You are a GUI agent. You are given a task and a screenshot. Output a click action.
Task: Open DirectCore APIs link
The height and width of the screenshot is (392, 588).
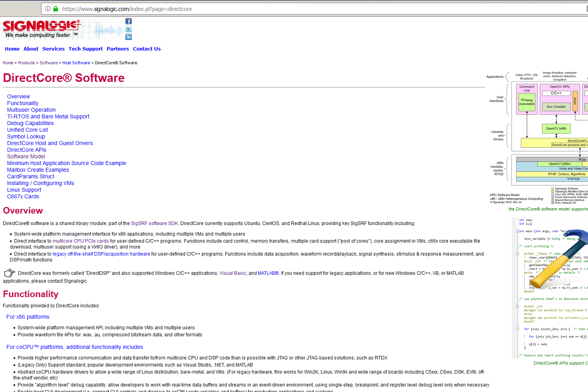(27, 150)
